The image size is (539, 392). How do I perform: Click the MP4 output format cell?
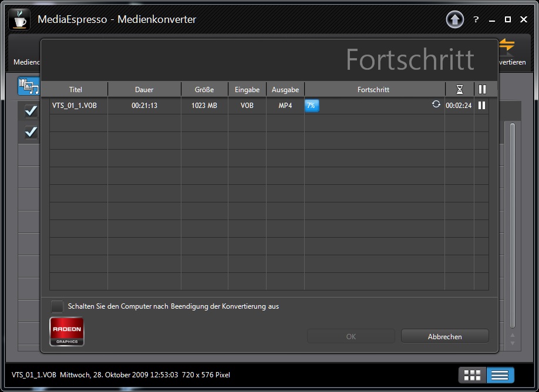285,106
